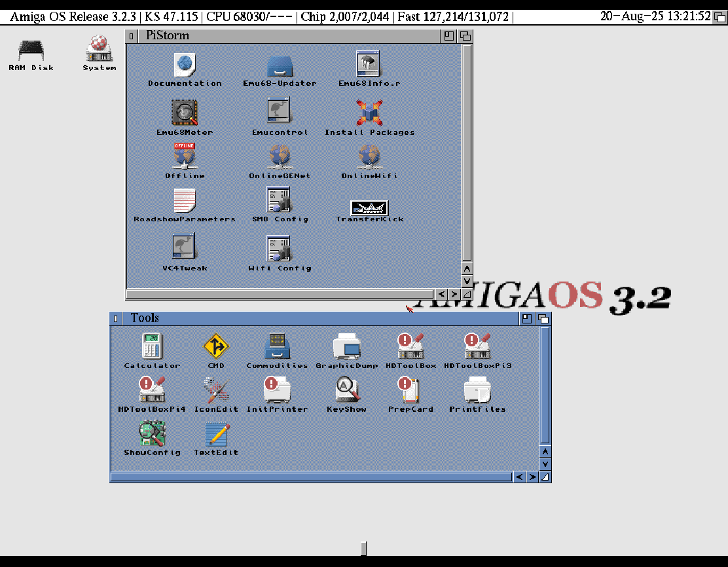728x567 pixels.
Task: Click the Tools window title bar
Action: tap(320, 319)
